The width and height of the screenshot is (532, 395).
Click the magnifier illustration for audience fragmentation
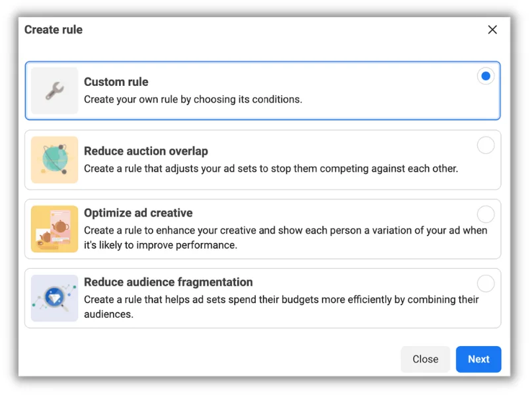(54, 298)
